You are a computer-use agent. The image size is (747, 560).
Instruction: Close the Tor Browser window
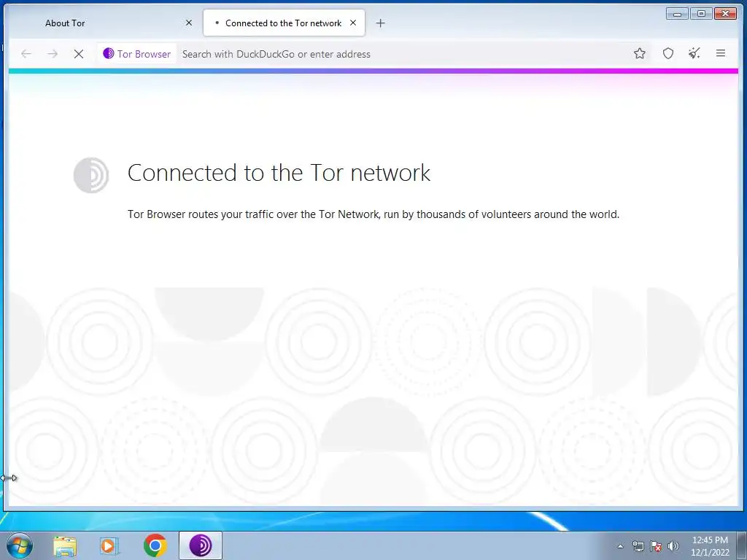pyautogui.click(x=726, y=14)
